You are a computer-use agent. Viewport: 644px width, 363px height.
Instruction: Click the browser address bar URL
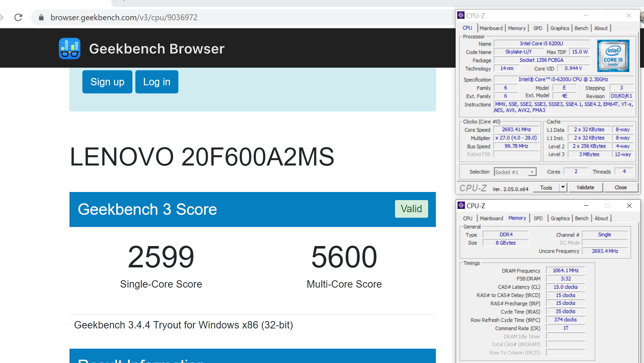click(x=124, y=17)
